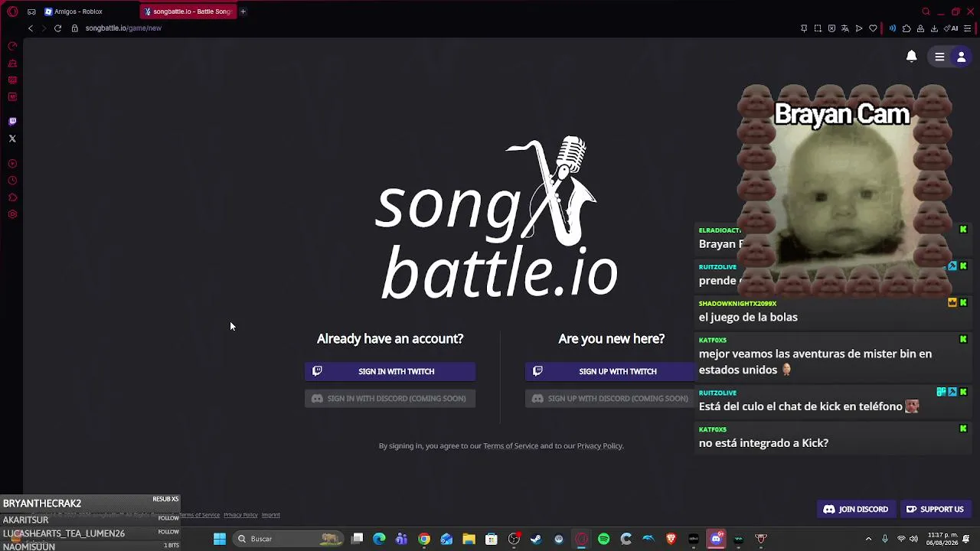Open the AI assistant button
Screen dimensions: 980x551
952,28
